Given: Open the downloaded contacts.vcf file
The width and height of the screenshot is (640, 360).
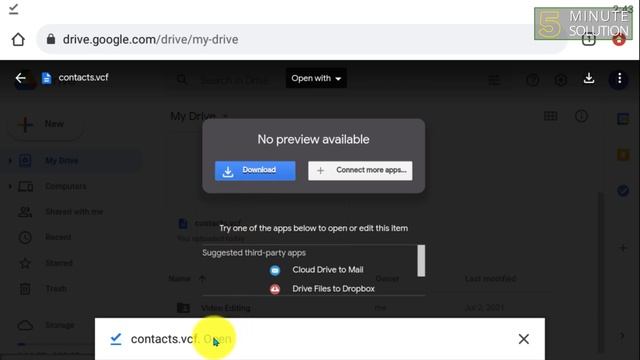Looking at the screenshot, I should (217, 339).
